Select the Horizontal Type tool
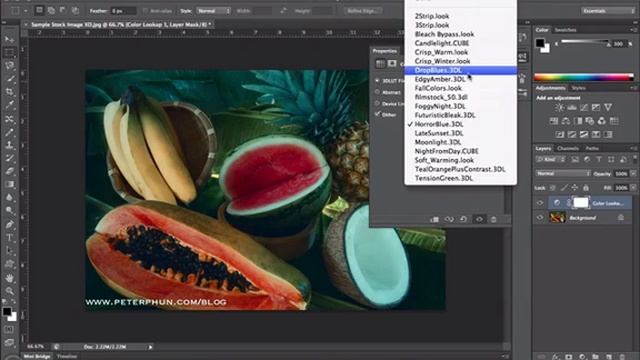 (9, 238)
